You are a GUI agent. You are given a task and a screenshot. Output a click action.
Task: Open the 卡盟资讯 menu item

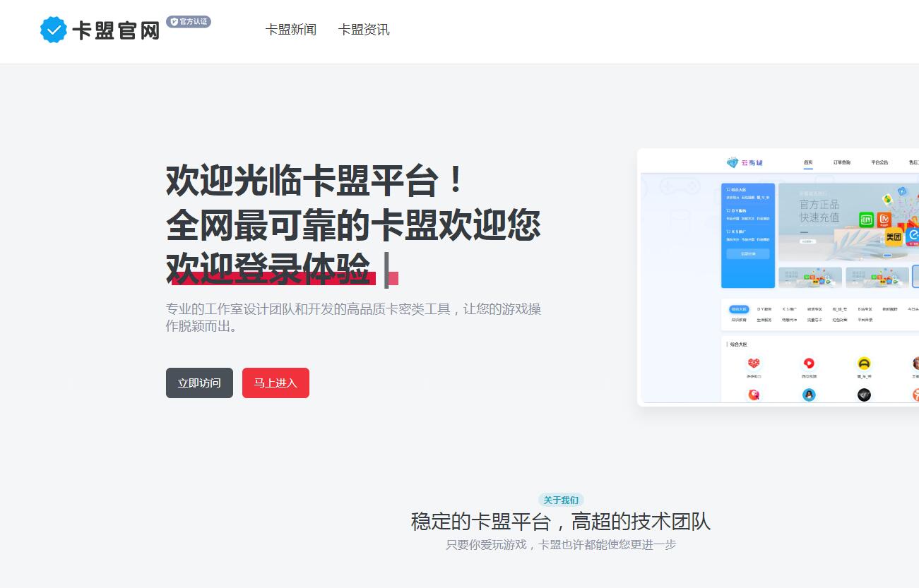click(364, 30)
